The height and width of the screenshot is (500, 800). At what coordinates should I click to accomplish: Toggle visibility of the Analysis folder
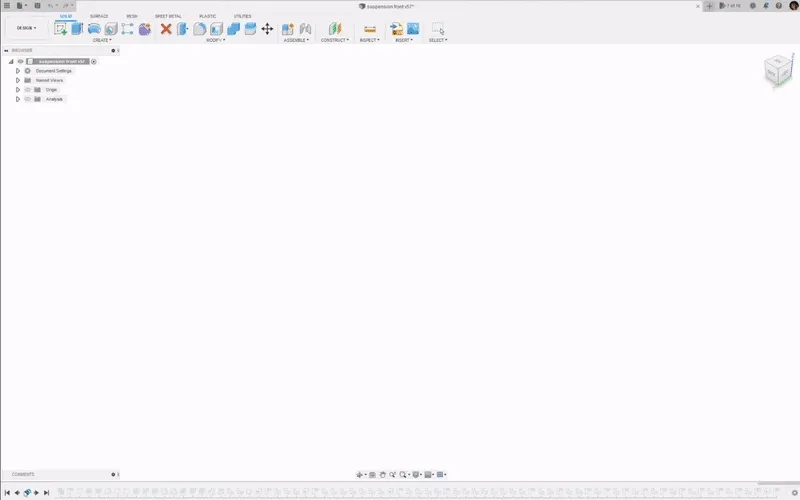tap(28, 99)
